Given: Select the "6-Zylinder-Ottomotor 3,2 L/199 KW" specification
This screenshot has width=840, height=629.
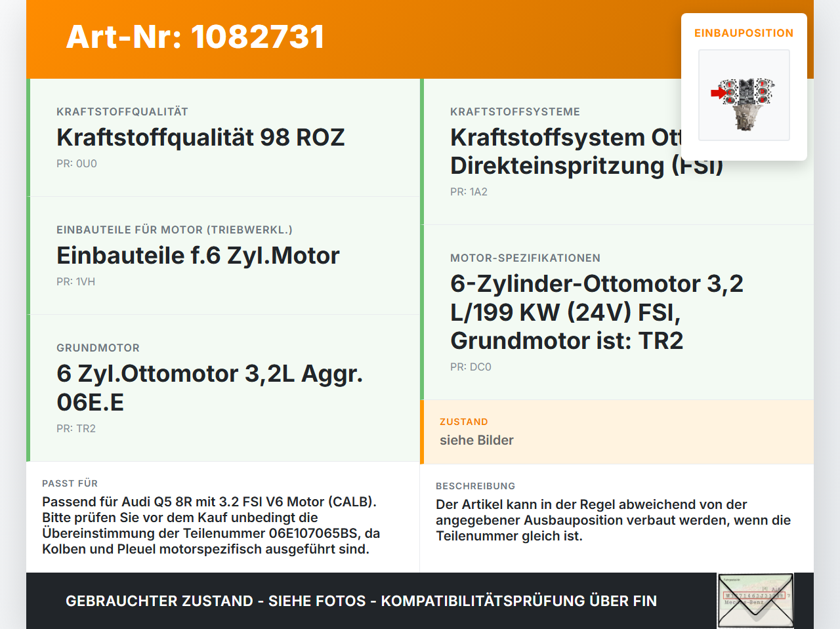Looking at the screenshot, I should tap(597, 312).
